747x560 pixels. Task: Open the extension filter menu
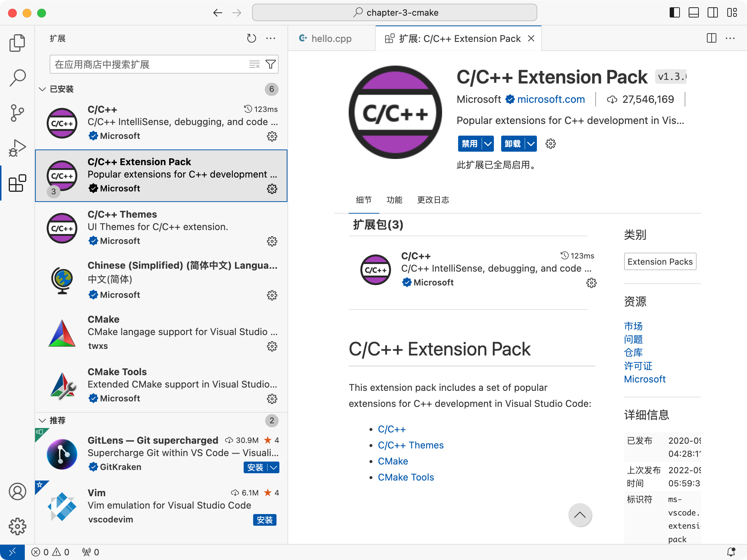point(271,65)
